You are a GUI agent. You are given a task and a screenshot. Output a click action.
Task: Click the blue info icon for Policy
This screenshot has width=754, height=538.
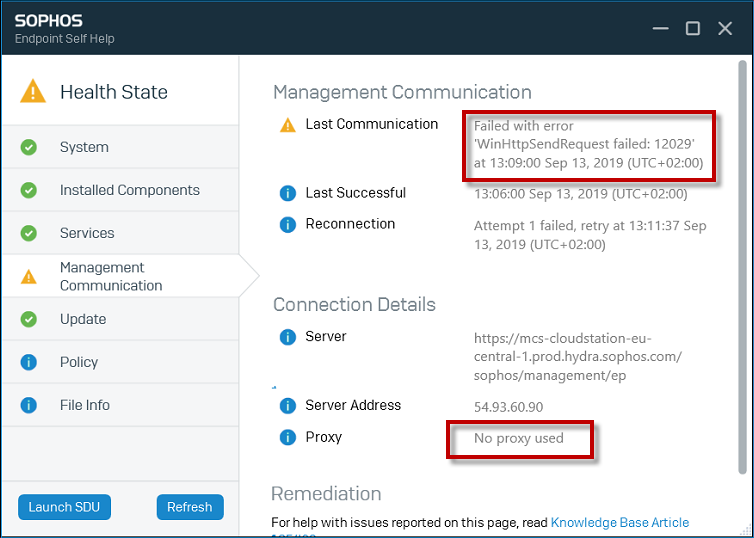pyautogui.click(x=29, y=362)
